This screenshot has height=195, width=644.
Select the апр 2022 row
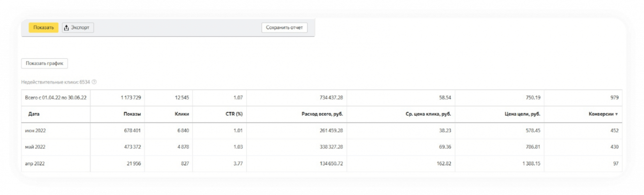pyautogui.click(x=36, y=164)
